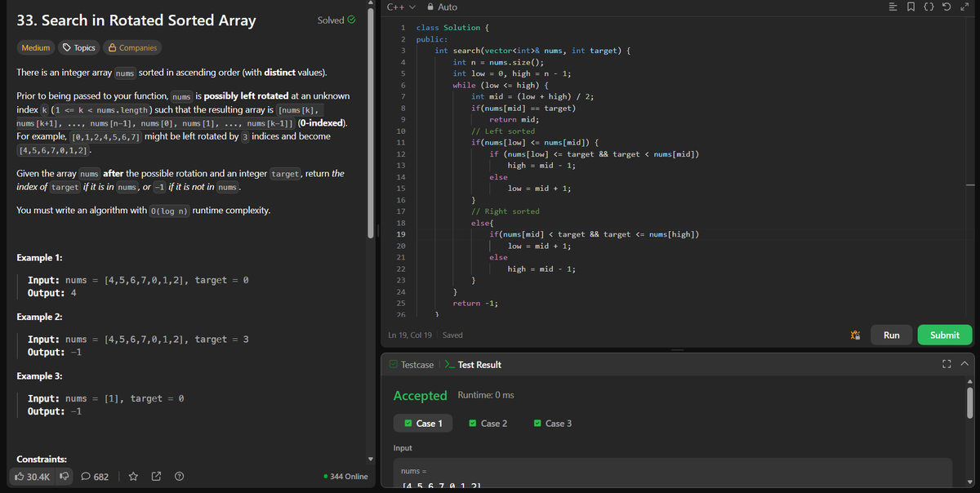Screen dimensions: 980x493
Task: Click the problem title 33. Search in Rotated Sorted Array
Action: pyautogui.click(x=136, y=20)
